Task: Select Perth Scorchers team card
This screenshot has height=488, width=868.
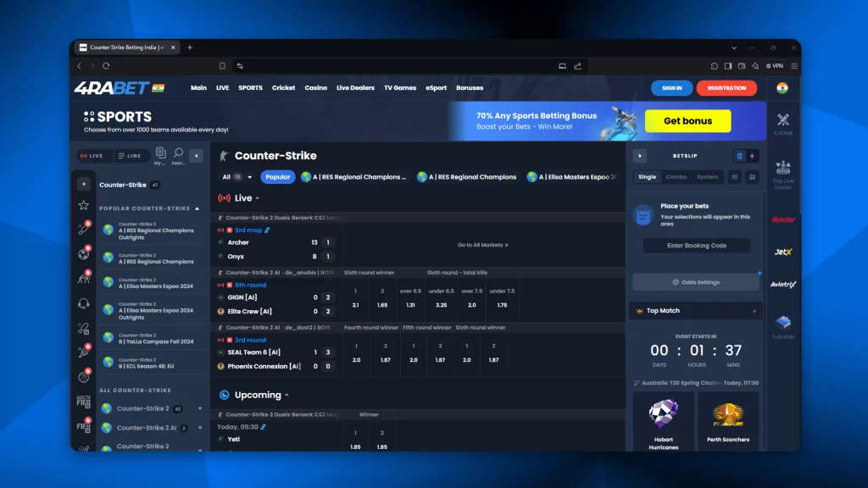Action: pyautogui.click(x=728, y=422)
